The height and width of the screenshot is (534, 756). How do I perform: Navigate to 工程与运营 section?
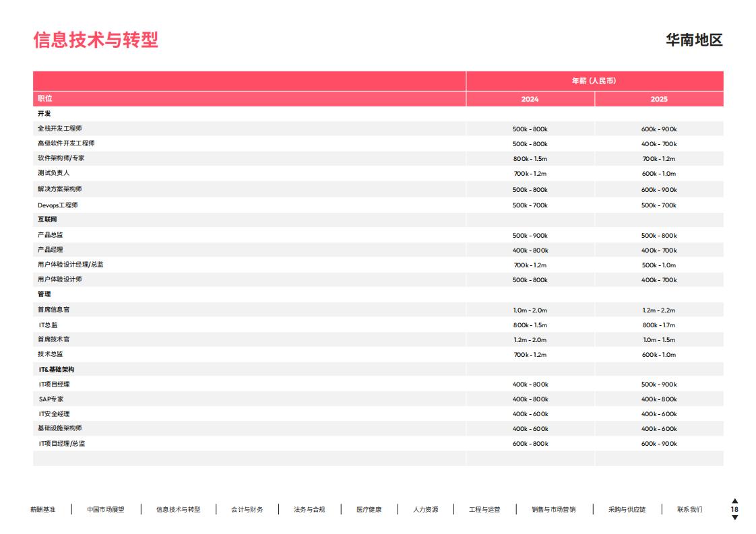(484, 509)
